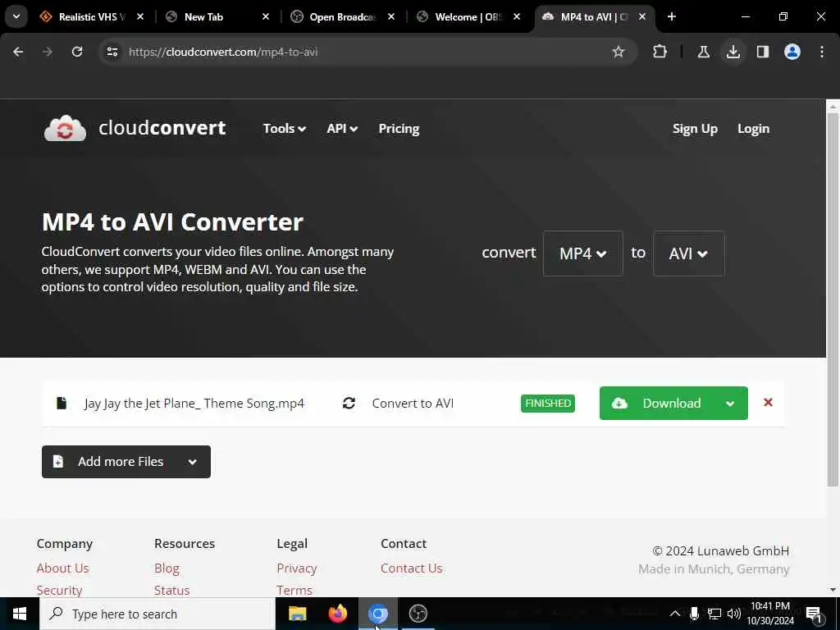Close the MP4 to AVI tab
840x630 pixels.
(642, 17)
